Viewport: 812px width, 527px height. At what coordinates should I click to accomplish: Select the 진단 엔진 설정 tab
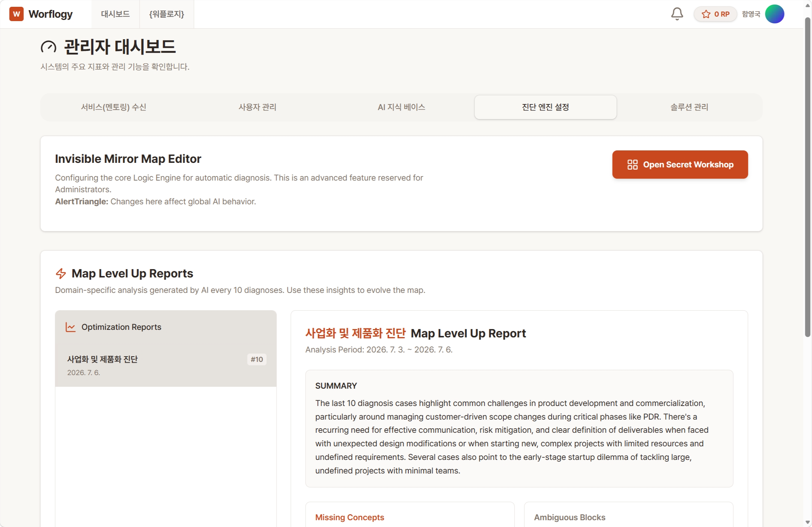(x=545, y=107)
